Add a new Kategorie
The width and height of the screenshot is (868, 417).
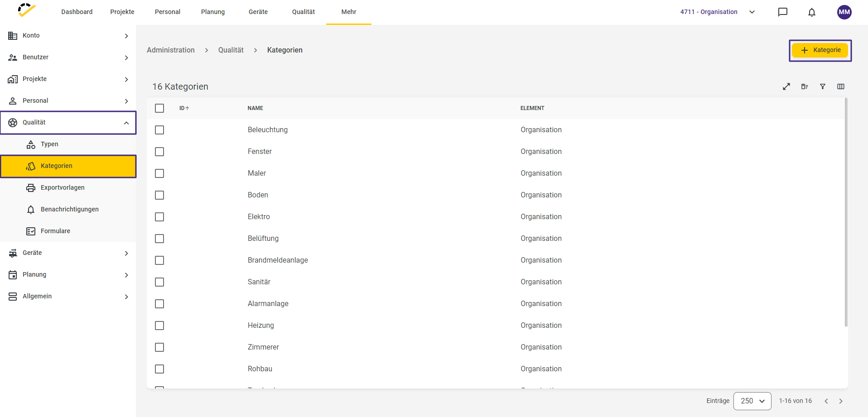pyautogui.click(x=820, y=50)
